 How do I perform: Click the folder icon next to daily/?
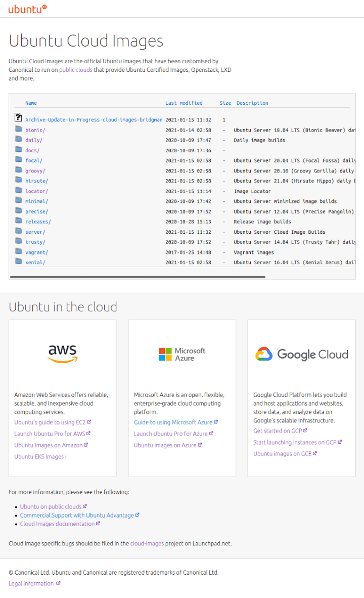click(19, 139)
